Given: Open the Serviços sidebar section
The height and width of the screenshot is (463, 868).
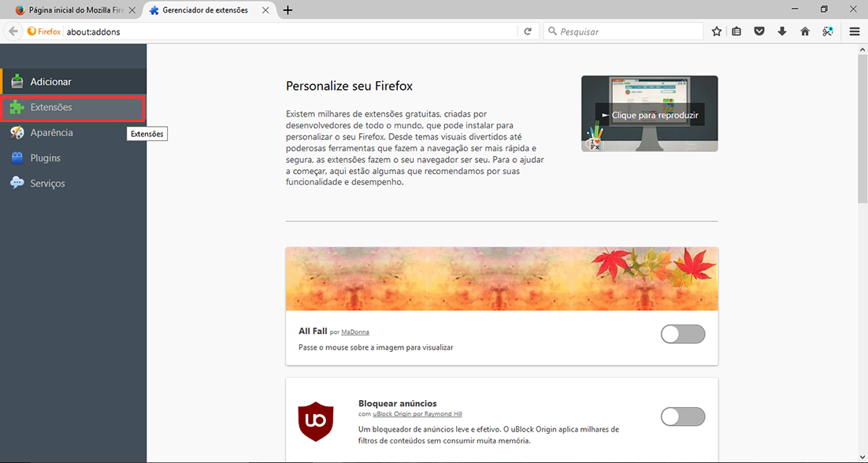Looking at the screenshot, I should click(x=73, y=183).
